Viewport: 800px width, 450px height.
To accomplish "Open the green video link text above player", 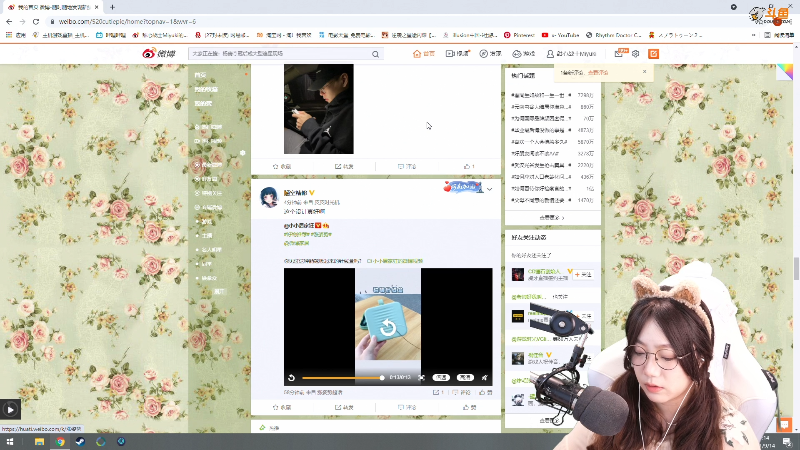I will tap(395, 261).
